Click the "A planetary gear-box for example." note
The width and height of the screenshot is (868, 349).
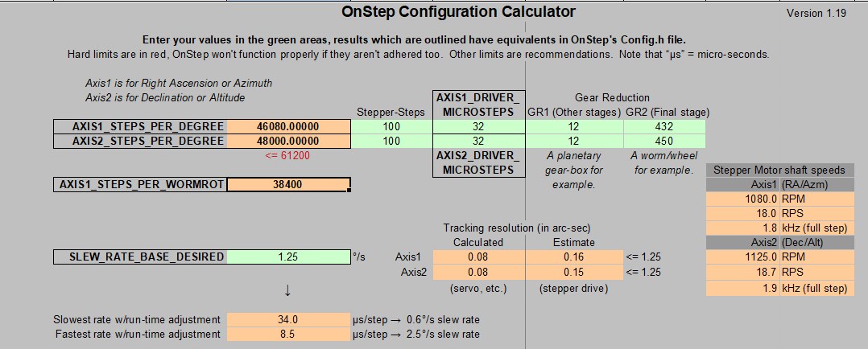(574, 170)
